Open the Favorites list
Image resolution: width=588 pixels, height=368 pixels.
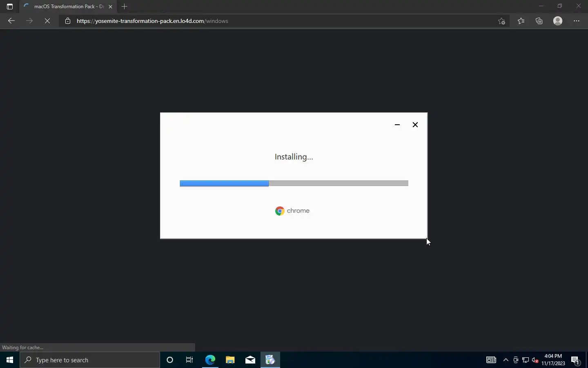tap(521, 21)
